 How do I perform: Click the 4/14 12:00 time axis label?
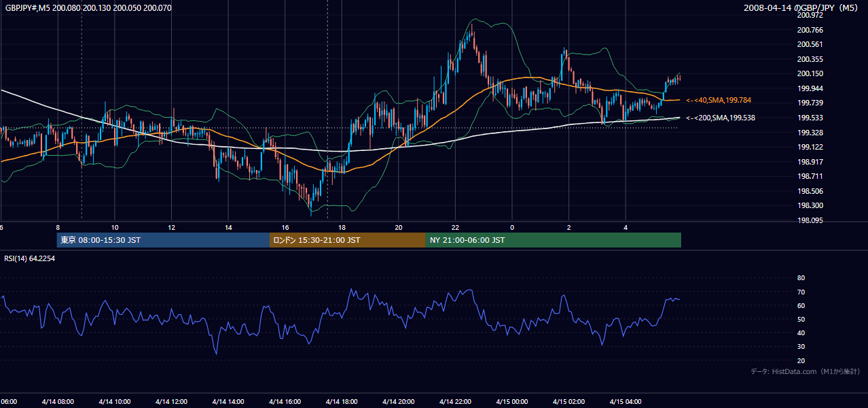171,402
